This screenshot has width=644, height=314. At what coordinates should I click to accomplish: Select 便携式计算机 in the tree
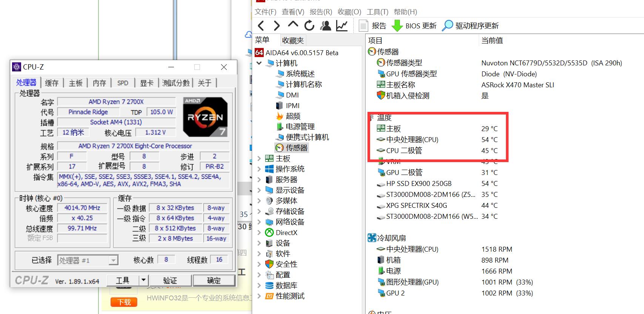pyautogui.click(x=303, y=137)
